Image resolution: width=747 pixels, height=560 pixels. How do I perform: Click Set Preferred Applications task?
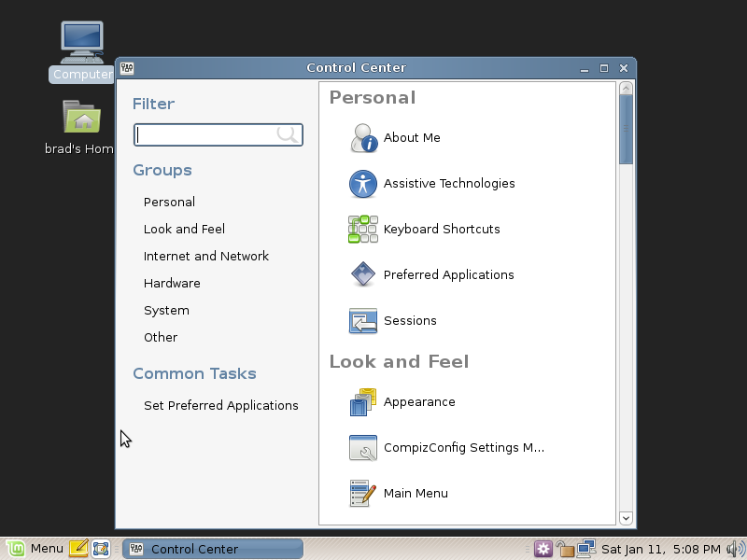[x=221, y=406]
